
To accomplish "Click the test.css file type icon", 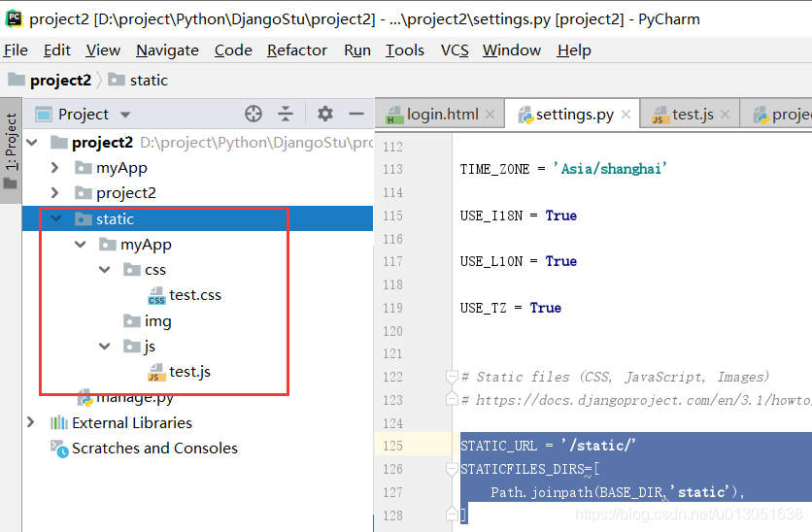I will pyautogui.click(x=156, y=296).
